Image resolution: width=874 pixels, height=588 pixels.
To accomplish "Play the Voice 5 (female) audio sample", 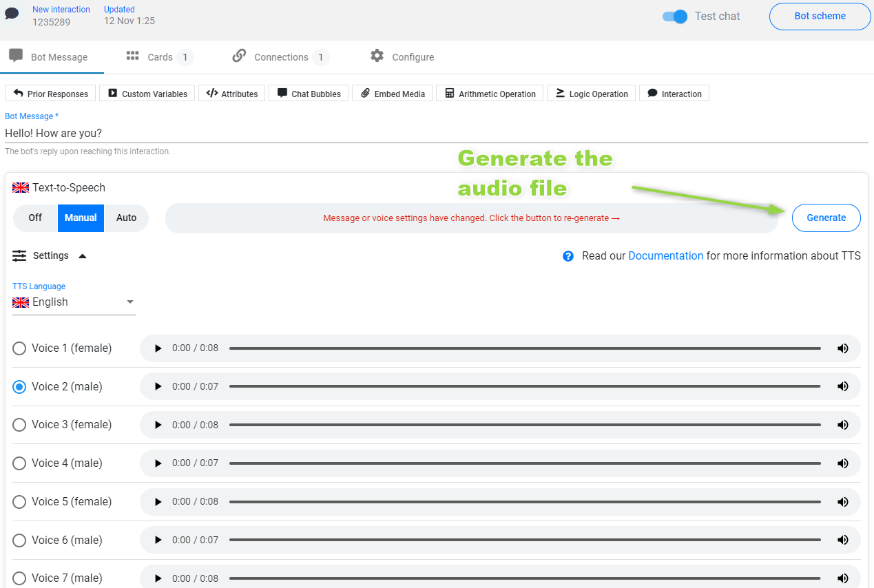I will point(158,502).
